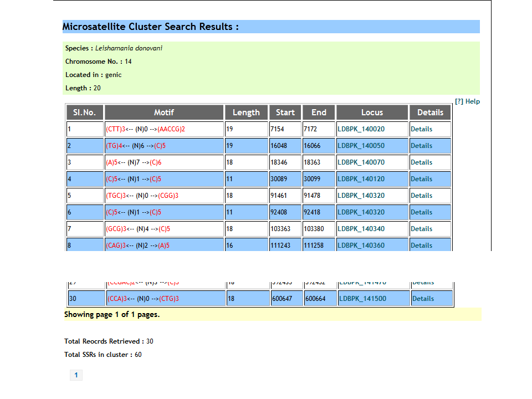Screen dimensions: 532x399
Task: Go to page 1 in pagination
Action: (76, 376)
